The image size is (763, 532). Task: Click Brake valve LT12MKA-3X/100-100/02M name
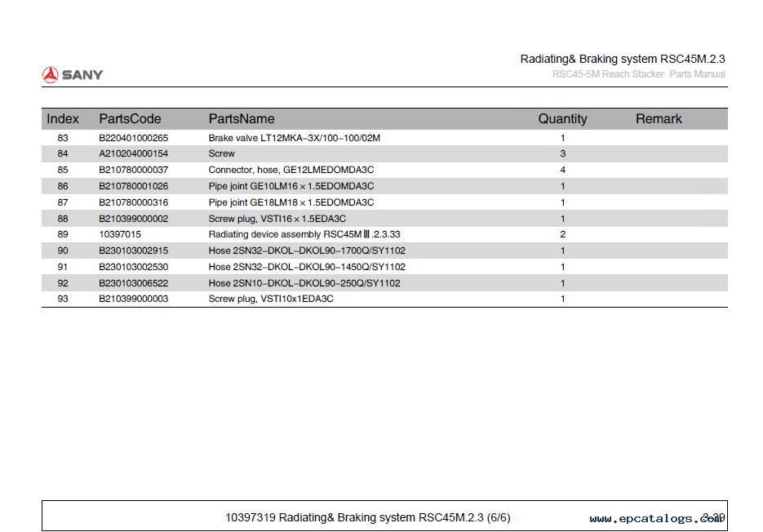(x=295, y=138)
